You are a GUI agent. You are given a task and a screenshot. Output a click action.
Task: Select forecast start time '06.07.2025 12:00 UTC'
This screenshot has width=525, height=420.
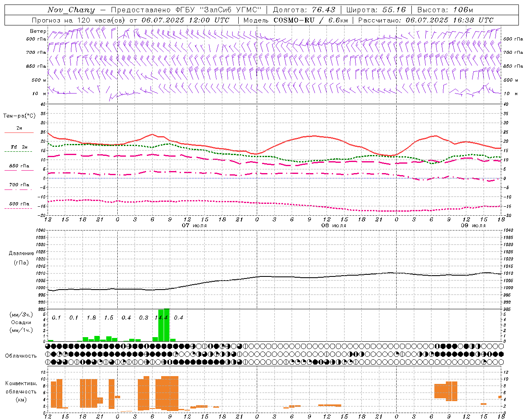point(185,20)
